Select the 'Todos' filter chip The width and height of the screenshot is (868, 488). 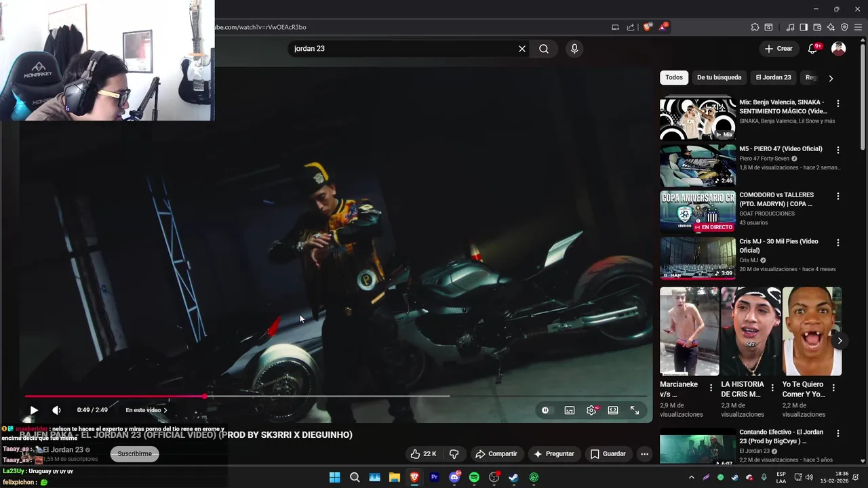click(x=674, y=77)
